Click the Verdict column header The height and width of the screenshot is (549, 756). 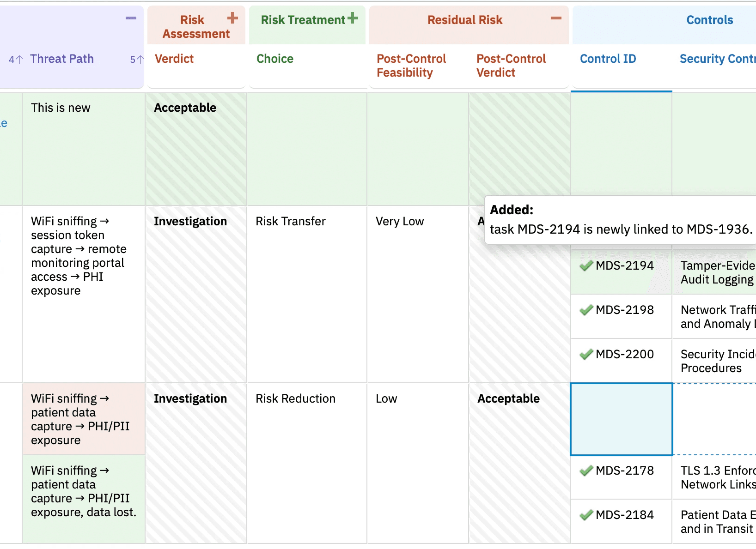tap(174, 59)
